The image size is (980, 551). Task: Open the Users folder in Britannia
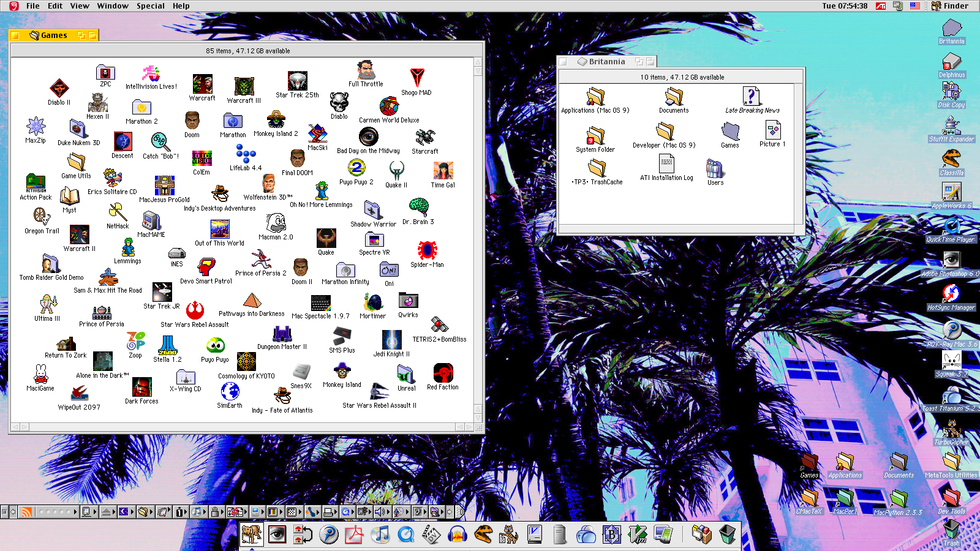715,168
